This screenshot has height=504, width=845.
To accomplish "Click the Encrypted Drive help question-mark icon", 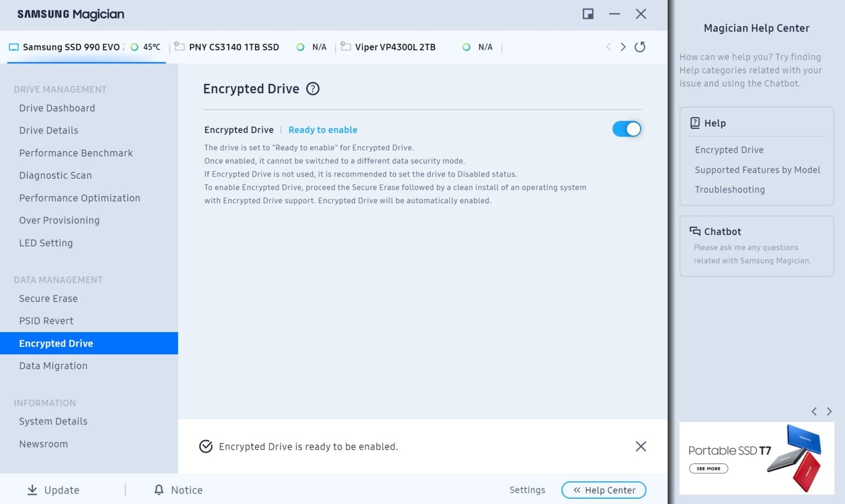I will (x=313, y=89).
